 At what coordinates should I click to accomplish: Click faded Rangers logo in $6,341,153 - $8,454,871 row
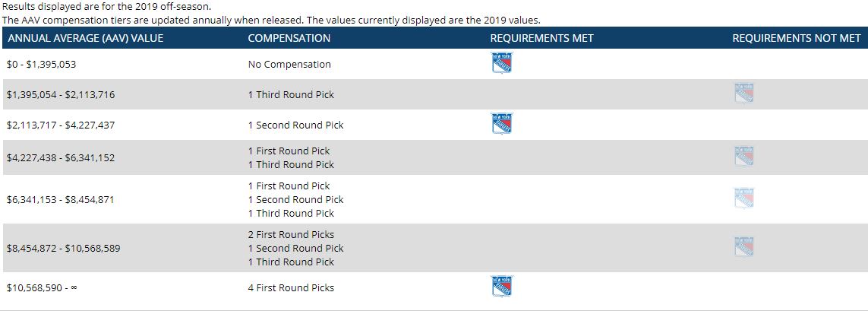(744, 198)
